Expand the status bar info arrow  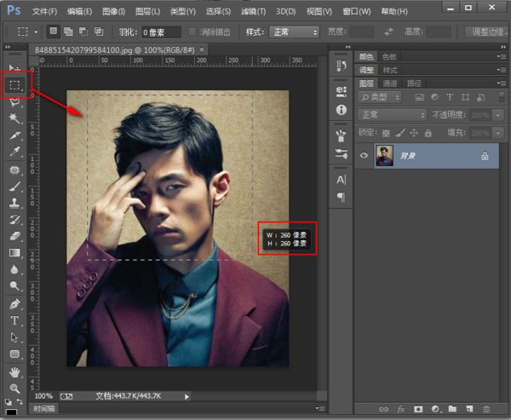tap(187, 396)
